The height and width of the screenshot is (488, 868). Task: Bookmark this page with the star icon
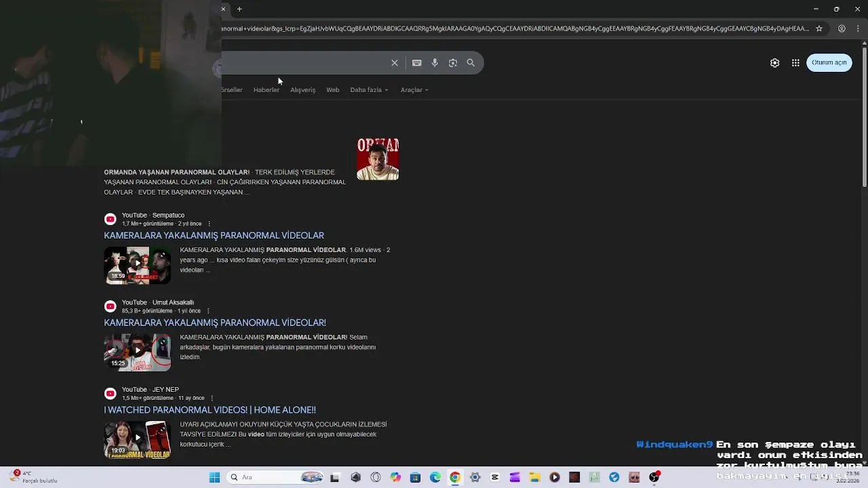[x=819, y=28]
